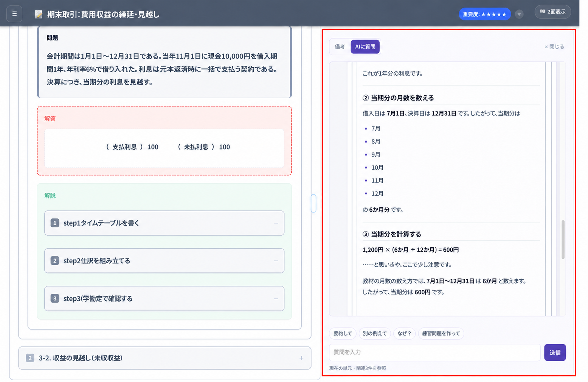Click the number 2 badge for 3-2 section

(x=30, y=358)
